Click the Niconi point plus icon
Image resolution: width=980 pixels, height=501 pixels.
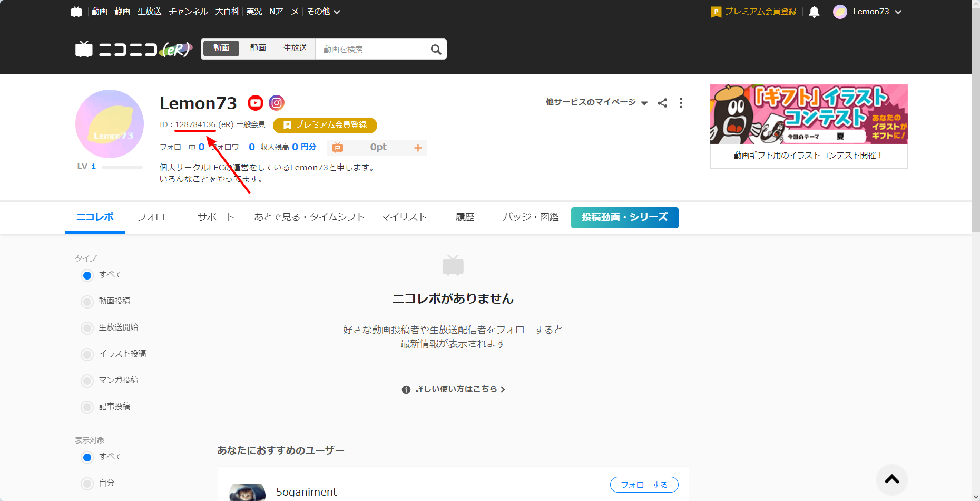[x=418, y=148]
